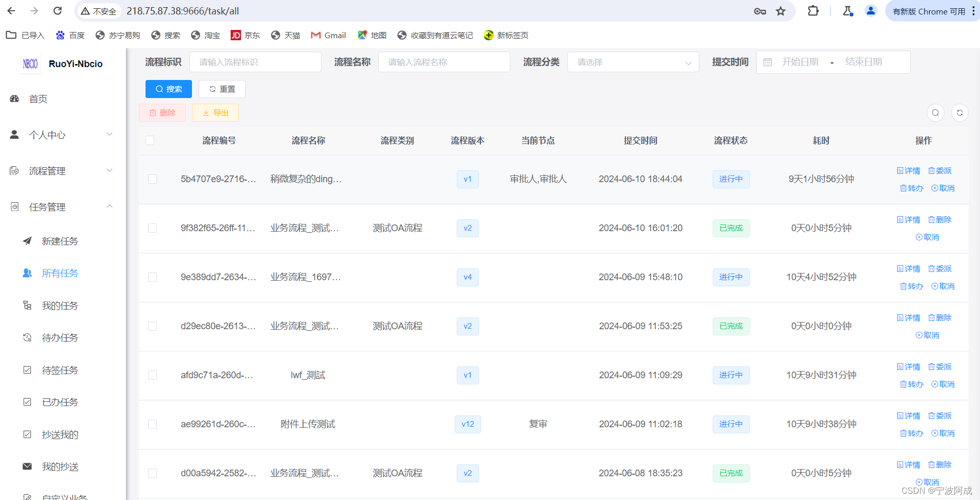
Task: Click 开始日期 start date field
Action: [x=800, y=62]
